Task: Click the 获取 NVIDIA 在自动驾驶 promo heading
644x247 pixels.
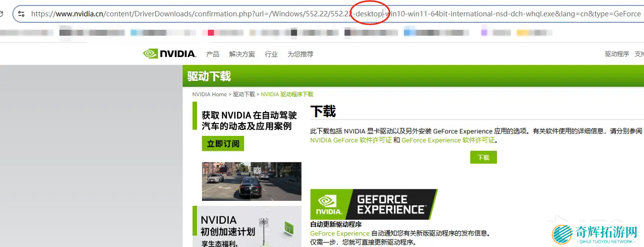Action: click(249, 121)
